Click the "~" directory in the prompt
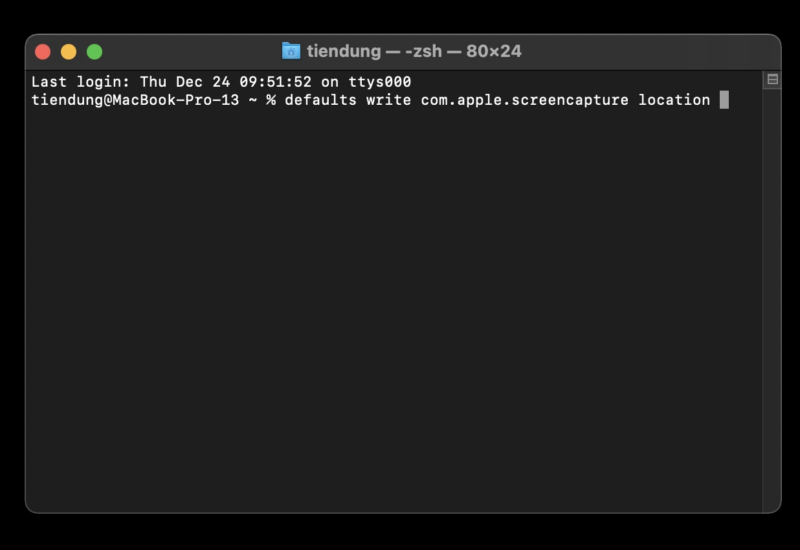The image size is (800, 550). point(252,100)
